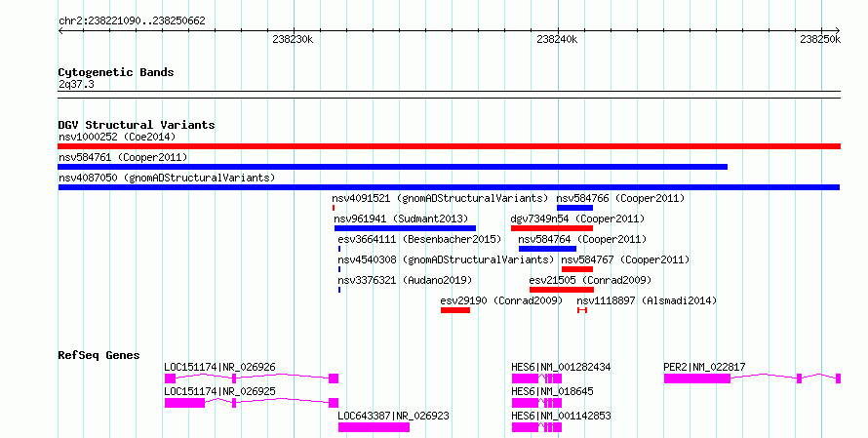
Task: Click the HES6|NM_018645 gene label
Action: click(x=552, y=391)
